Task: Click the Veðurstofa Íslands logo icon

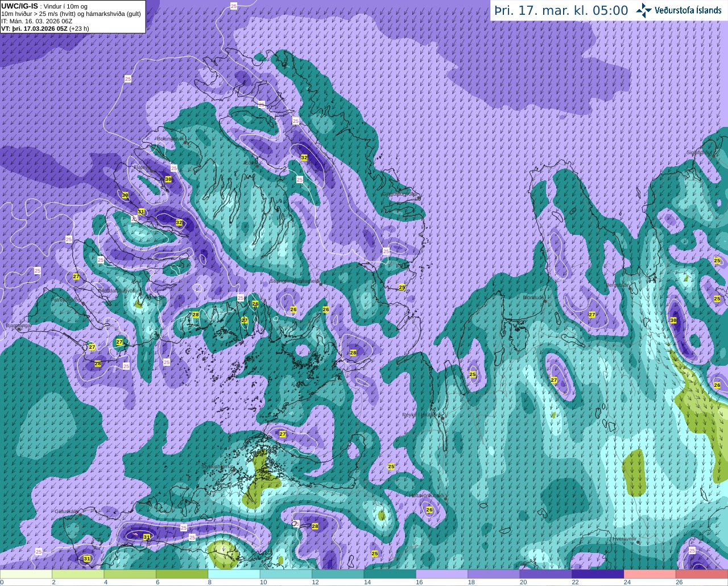Action: 644,10
